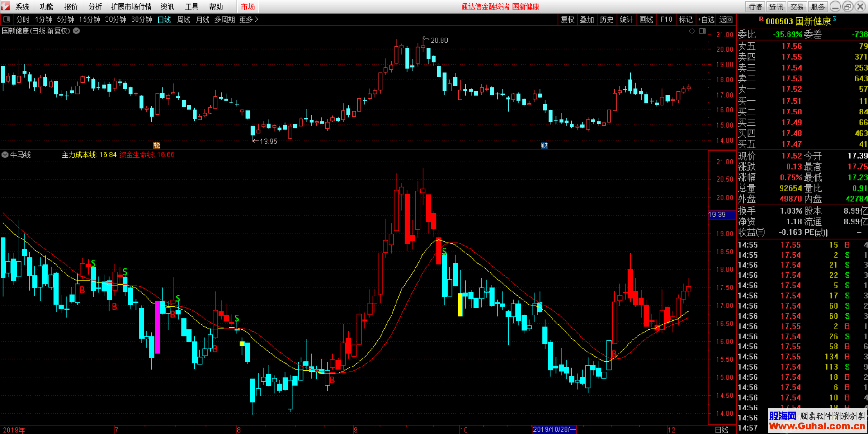This screenshot has height=434, width=868.
Task: Click the 市场 tab button
Action: 248,6
